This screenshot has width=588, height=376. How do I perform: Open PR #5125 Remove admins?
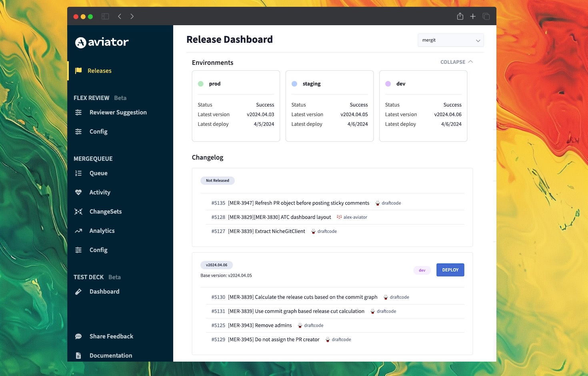(x=260, y=326)
